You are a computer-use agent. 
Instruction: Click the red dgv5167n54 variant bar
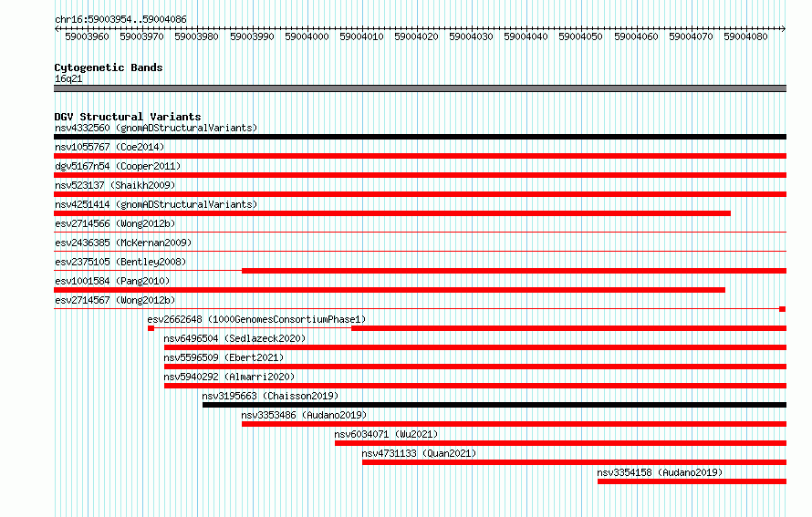(420, 175)
